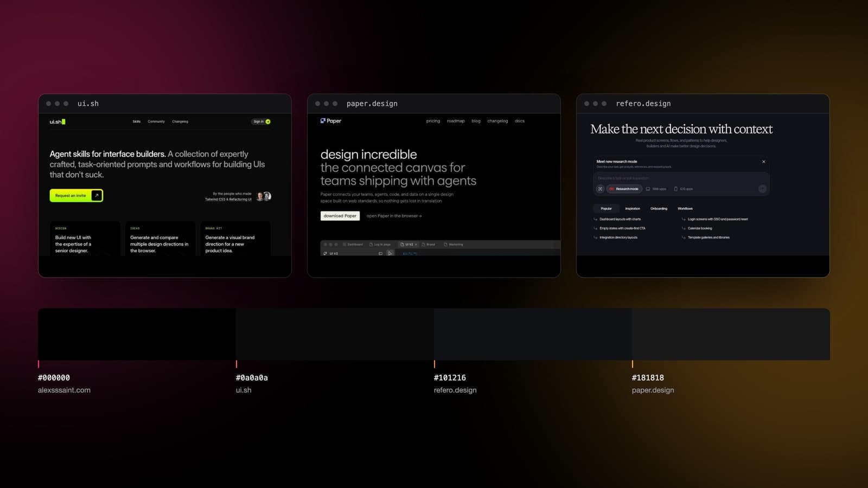Click the scan icon left of Research mode

tap(600, 189)
